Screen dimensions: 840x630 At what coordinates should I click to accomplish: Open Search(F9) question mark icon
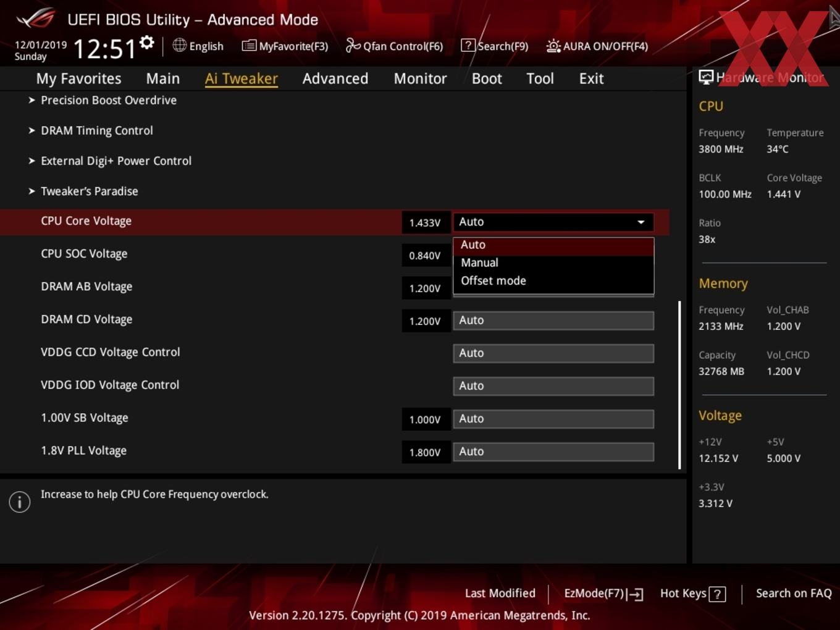coord(468,45)
